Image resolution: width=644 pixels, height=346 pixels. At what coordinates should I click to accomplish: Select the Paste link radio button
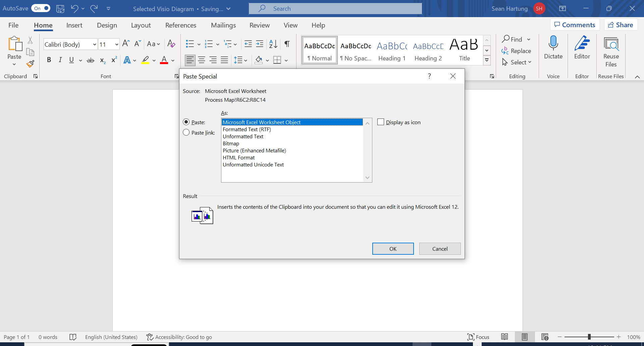click(186, 132)
